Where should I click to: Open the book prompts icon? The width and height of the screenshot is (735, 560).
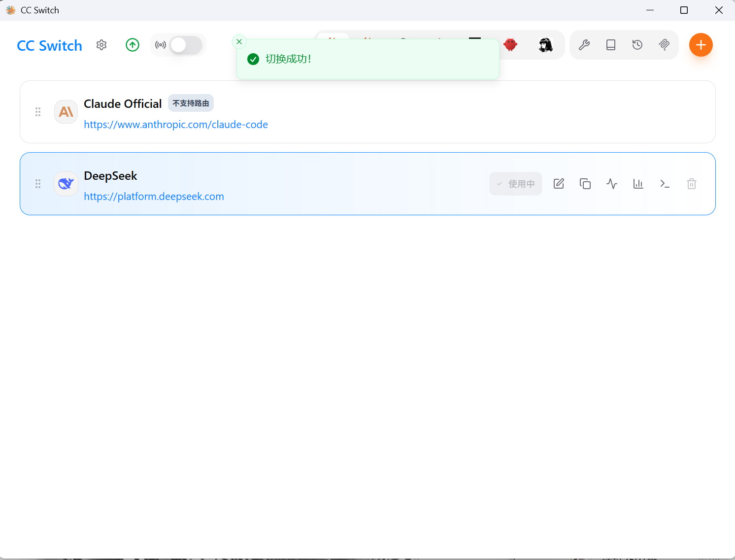(611, 45)
